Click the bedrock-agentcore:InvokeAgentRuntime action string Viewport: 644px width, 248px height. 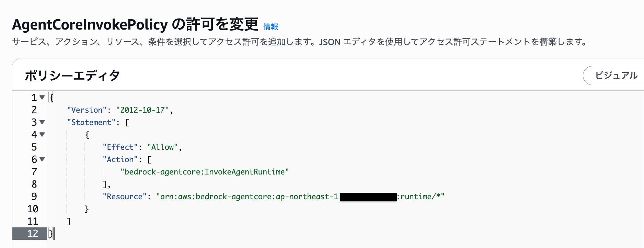coord(205,172)
